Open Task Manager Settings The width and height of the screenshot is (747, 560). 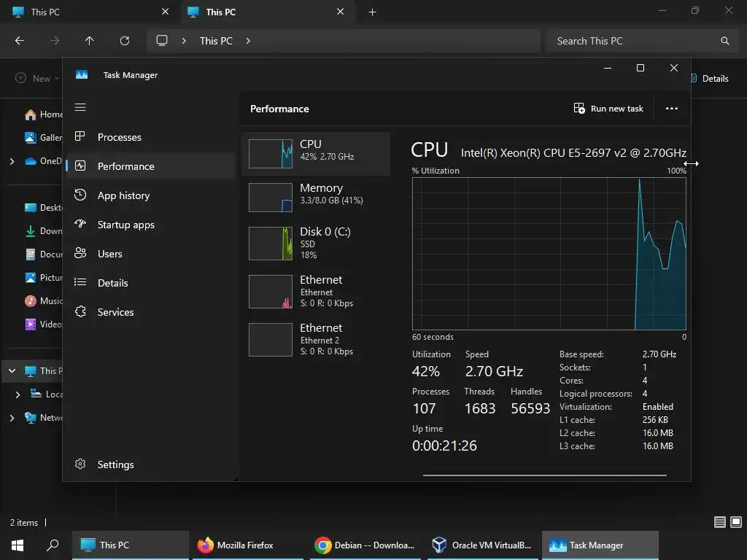tap(150, 464)
